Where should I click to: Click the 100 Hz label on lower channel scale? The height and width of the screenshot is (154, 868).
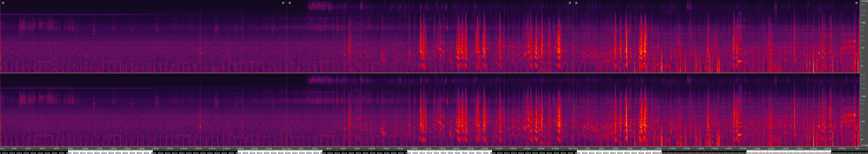[863, 121]
